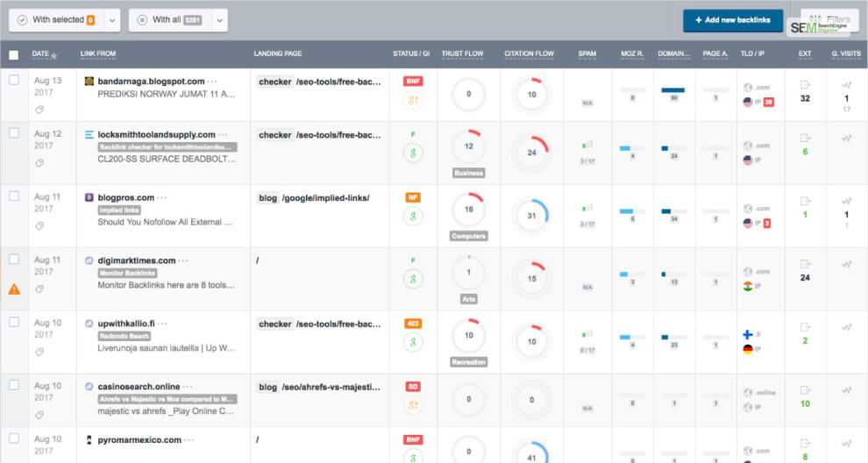Click the tag icon under Aug 13 2017

[x=39, y=110]
